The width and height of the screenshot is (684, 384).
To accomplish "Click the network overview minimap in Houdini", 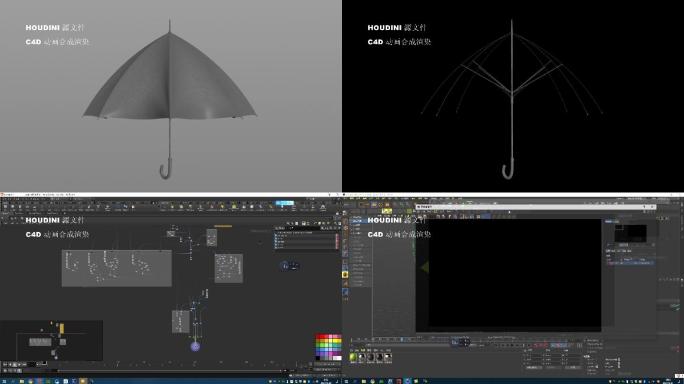I will click(x=51, y=340).
